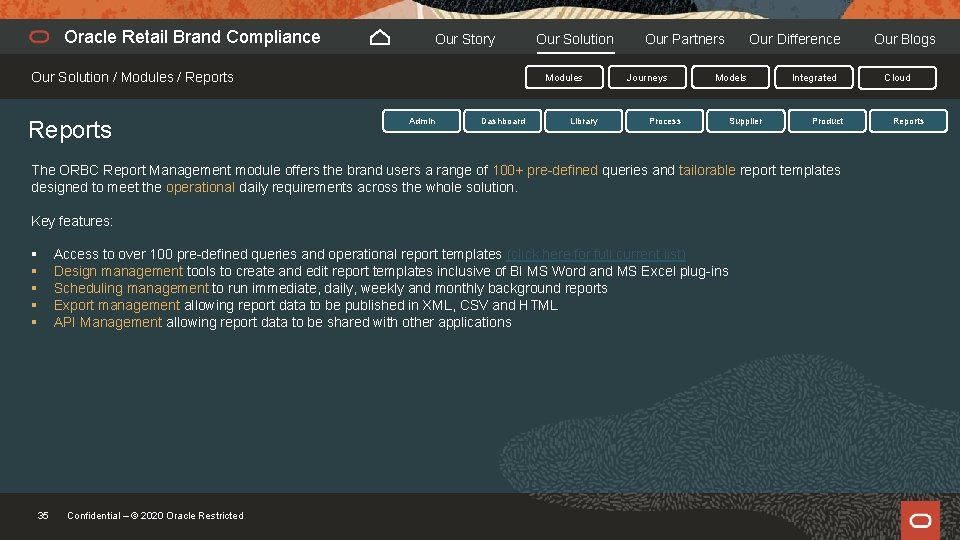Go to the home icon in navigation

point(380,38)
